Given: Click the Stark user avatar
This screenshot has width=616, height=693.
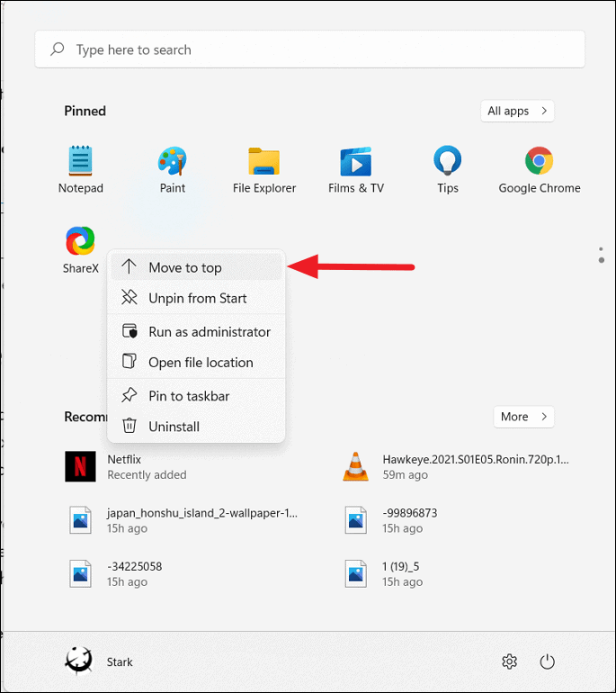Looking at the screenshot, I should (79, 661).
